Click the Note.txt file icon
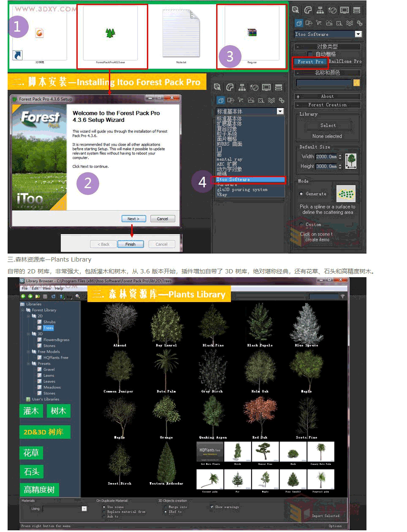Viewport: 407px width, 532px height. point(181,33)
